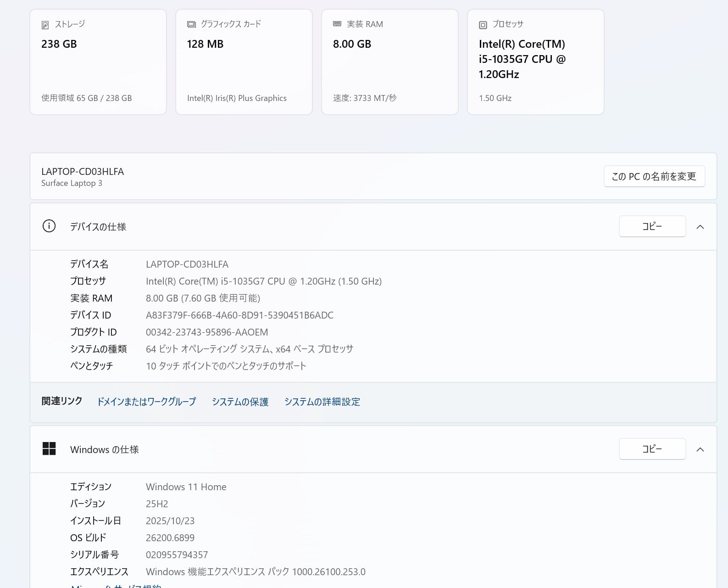This screenshot has width=728, height=588.
Task: Click the デバイスの仕様 section header title
Action: tap(98, 227)
